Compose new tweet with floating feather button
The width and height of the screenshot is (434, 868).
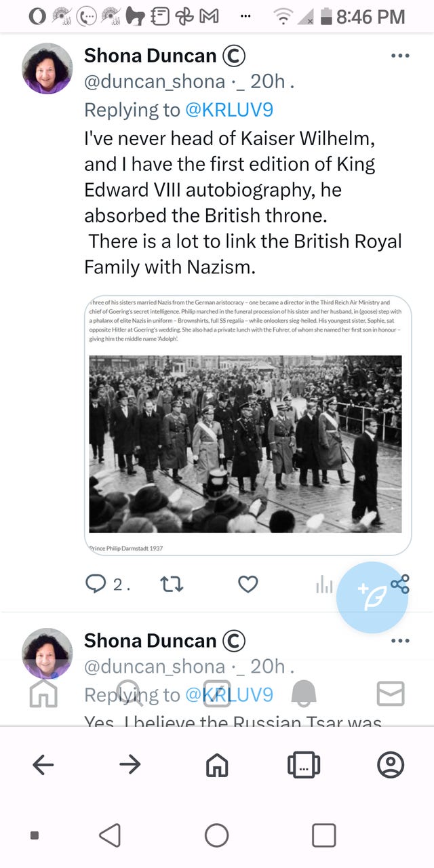point(372,597)
